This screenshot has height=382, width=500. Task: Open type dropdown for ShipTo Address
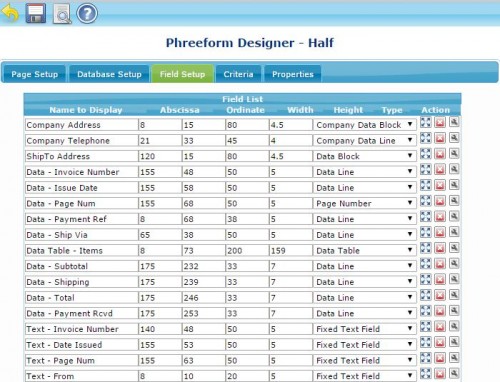click(365, 156)
